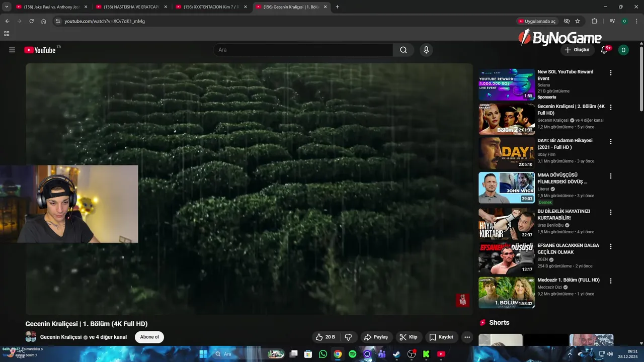This screenshot has height=362, width=644.
Task: Open options for EFSANE OLACAKKEN video
Action: tap(611, 247)
